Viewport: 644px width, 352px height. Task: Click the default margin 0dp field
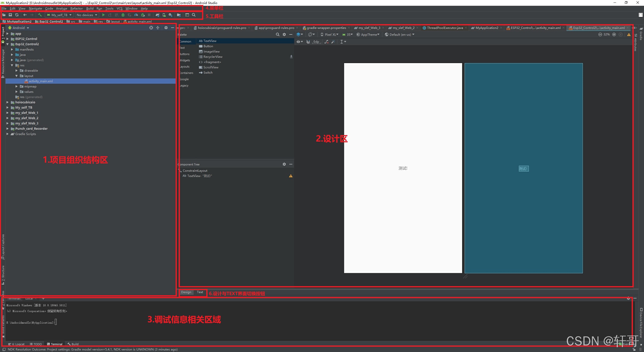pyautogui.click(x=316, y=42)
